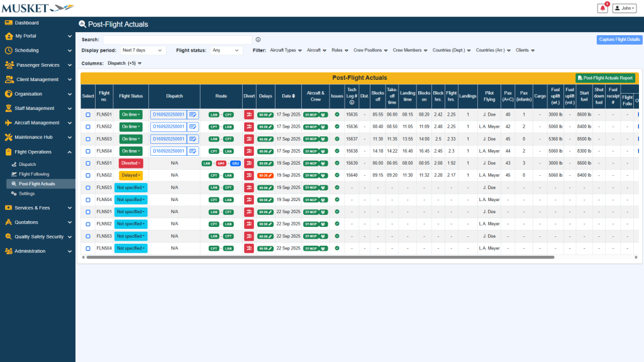Open dispatch note icon in FLN502 first row
644x362 pixels.
[x=193, y=127]
